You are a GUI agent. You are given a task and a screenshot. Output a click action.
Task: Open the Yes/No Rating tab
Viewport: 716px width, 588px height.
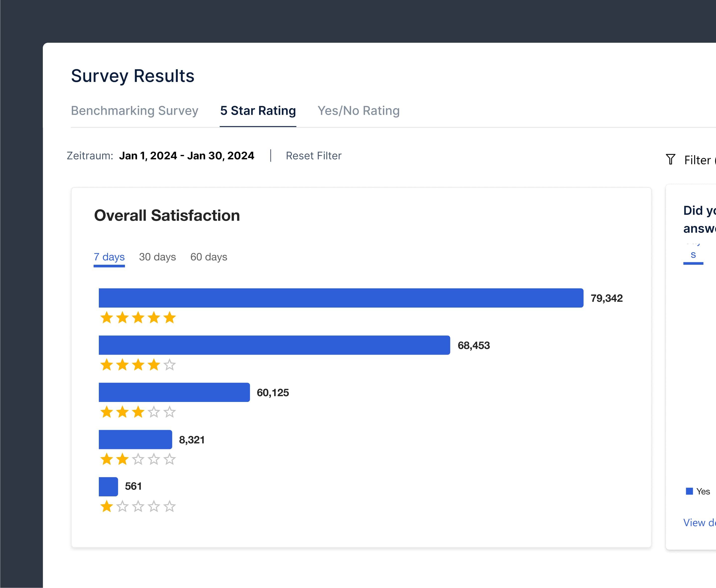click(x=358, y=110)
